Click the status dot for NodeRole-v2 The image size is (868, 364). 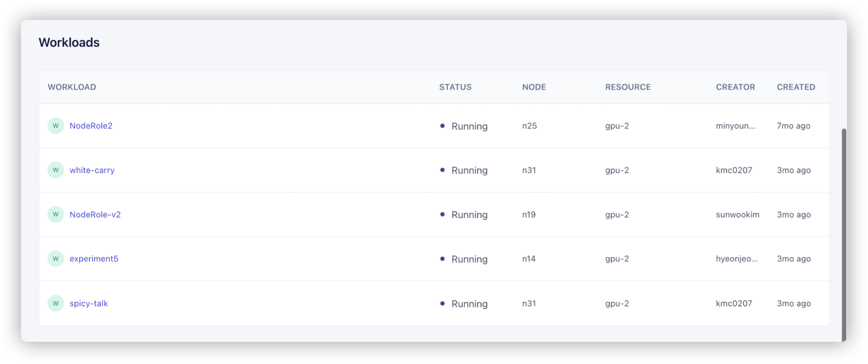[x=442, y=215]
